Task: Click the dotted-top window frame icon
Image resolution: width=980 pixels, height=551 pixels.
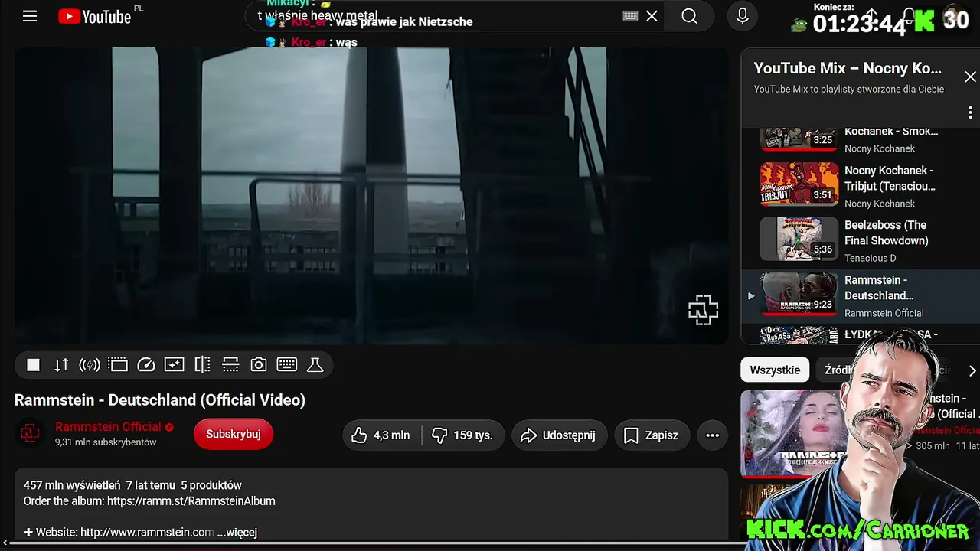Action: (118, 365)
